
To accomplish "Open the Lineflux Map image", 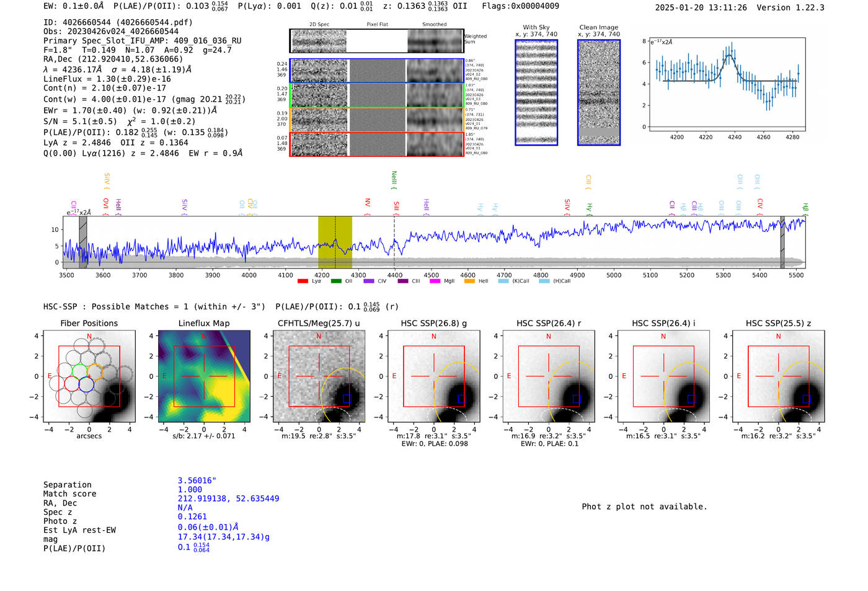I will pyautogui.click(x=204, y=376).
